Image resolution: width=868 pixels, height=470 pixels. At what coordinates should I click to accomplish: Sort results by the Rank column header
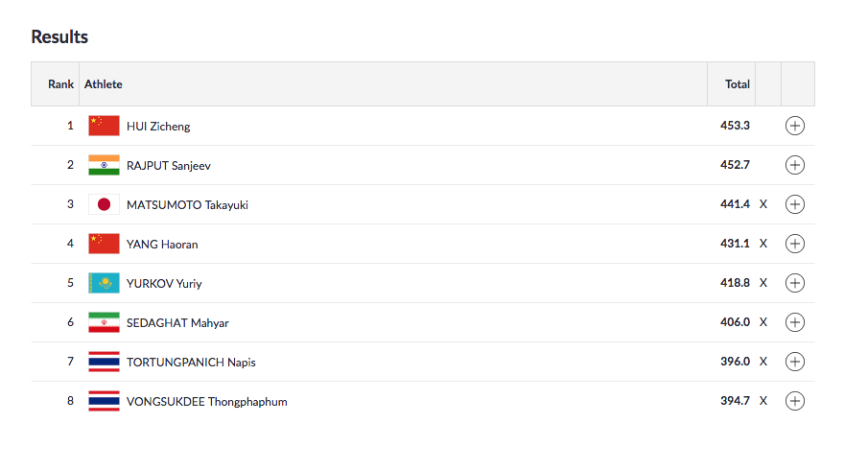coord(60,84)
